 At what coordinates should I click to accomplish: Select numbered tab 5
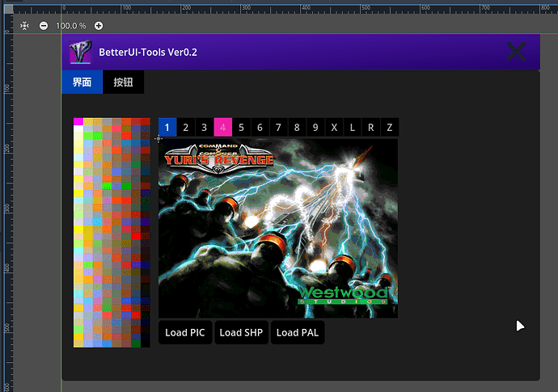241,128
